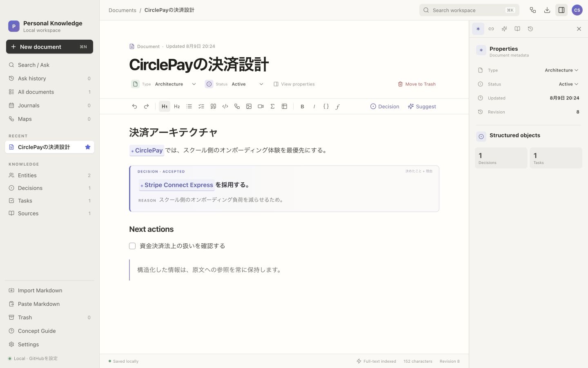The width and height of the screenshot is (588, 368).
Task: Open the CirclePay entity chip
Action: tap(147, 150)
